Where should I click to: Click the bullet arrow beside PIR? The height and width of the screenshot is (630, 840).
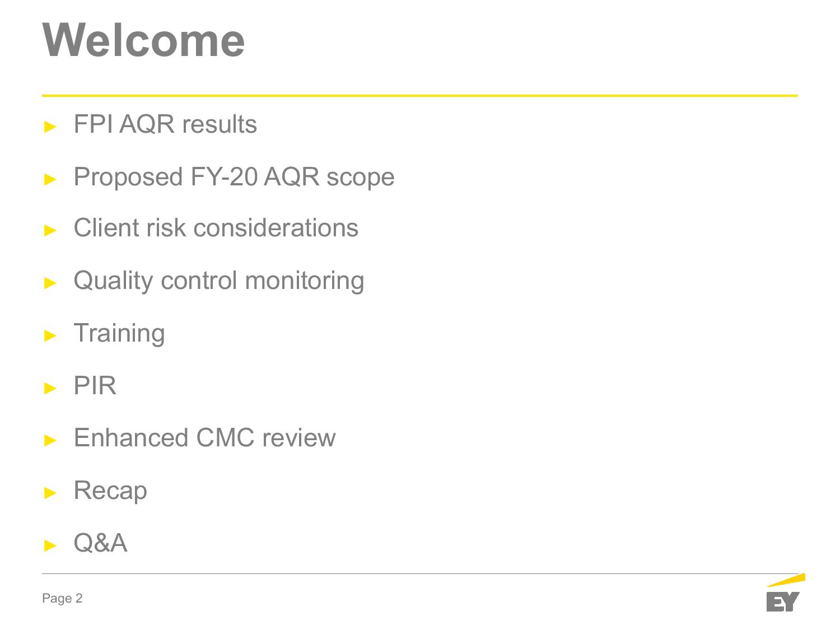pos(50,388)
